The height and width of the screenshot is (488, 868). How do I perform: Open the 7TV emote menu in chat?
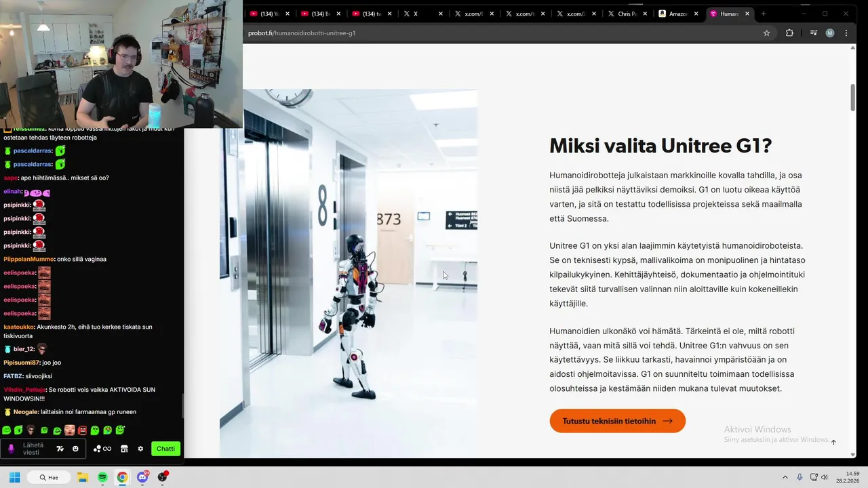point(60,449)
